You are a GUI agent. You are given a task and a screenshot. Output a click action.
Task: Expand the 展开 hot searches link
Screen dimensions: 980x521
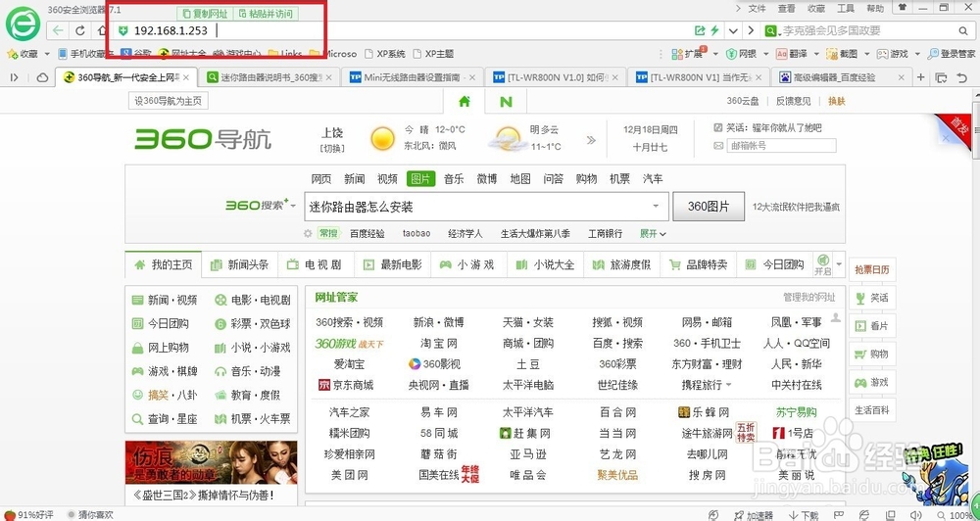(x=653, y=234)
